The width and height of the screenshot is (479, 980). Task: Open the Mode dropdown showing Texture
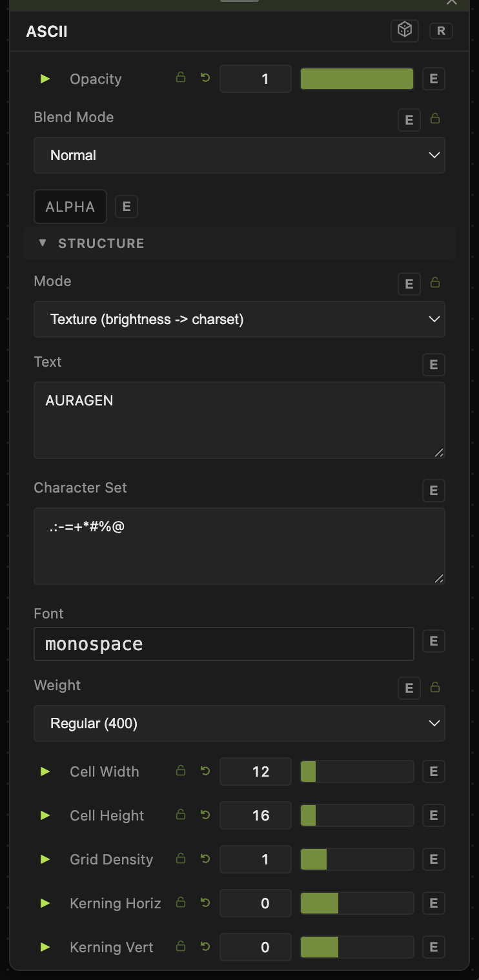pyautogui.click(x=239, y=319)
